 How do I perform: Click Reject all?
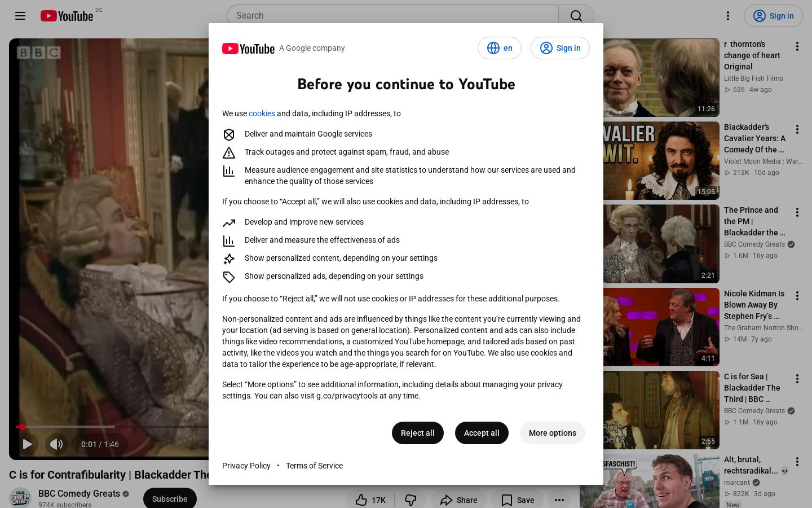pyautogui.click(x=418, y=433)
